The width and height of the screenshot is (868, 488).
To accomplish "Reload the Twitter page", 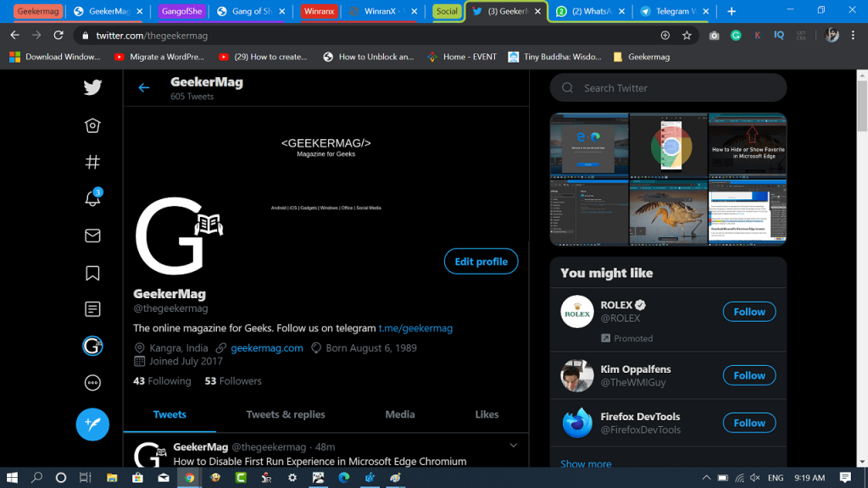I will [58, 36].
